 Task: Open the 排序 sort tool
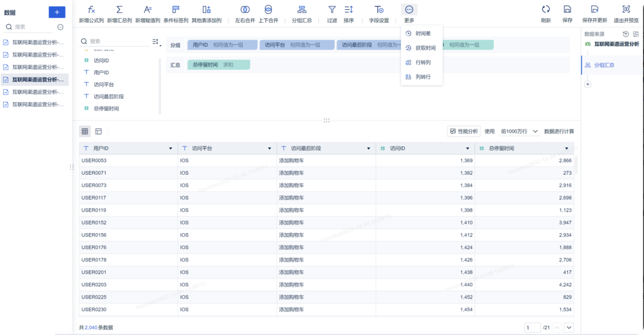click(x=349, y=14)
